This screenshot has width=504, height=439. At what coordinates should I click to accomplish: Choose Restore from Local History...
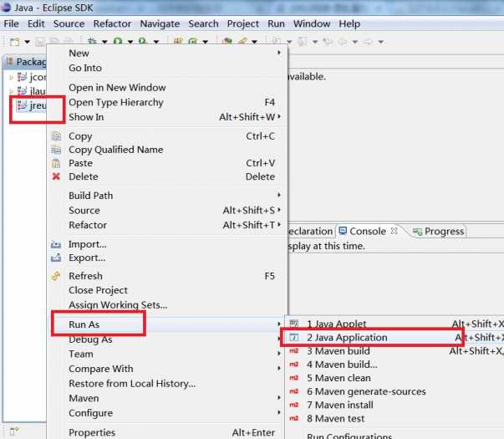pyautogui.click(x=167, y=383)
